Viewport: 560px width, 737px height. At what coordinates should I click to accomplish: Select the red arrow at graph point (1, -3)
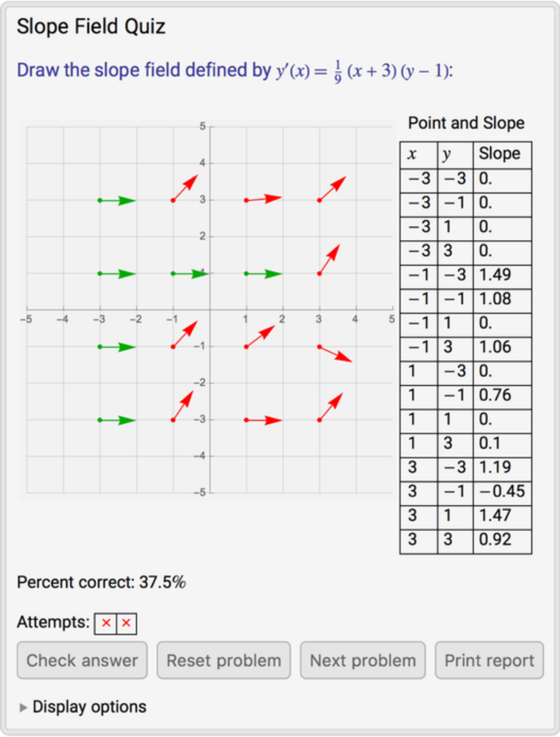tap(264, 420)
